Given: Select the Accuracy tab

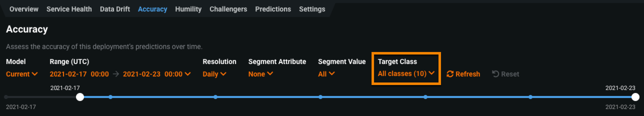Looking at the screenshot, I should click(x=152, y=9).
